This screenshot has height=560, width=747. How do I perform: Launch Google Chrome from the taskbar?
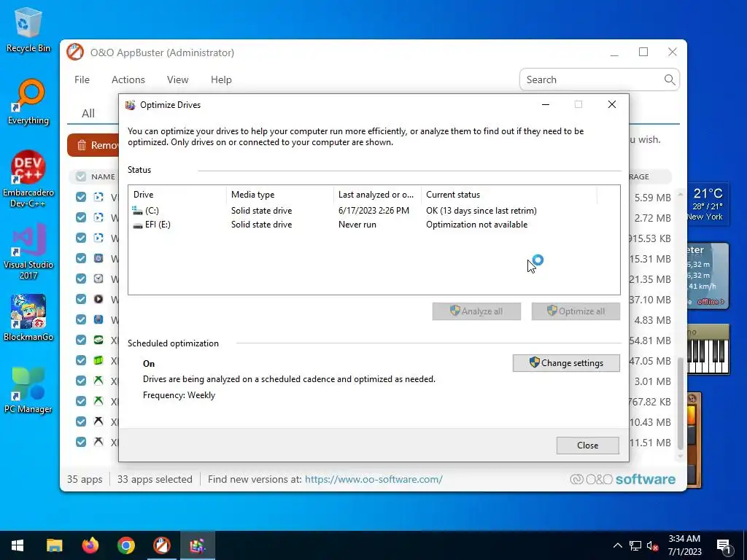click(x=125, y=545)
